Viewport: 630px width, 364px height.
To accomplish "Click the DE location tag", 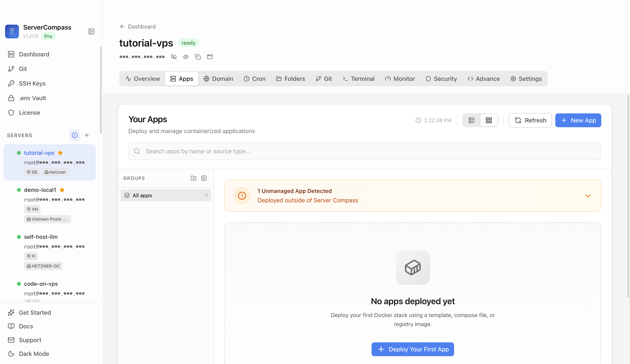I will pos(32,172).
